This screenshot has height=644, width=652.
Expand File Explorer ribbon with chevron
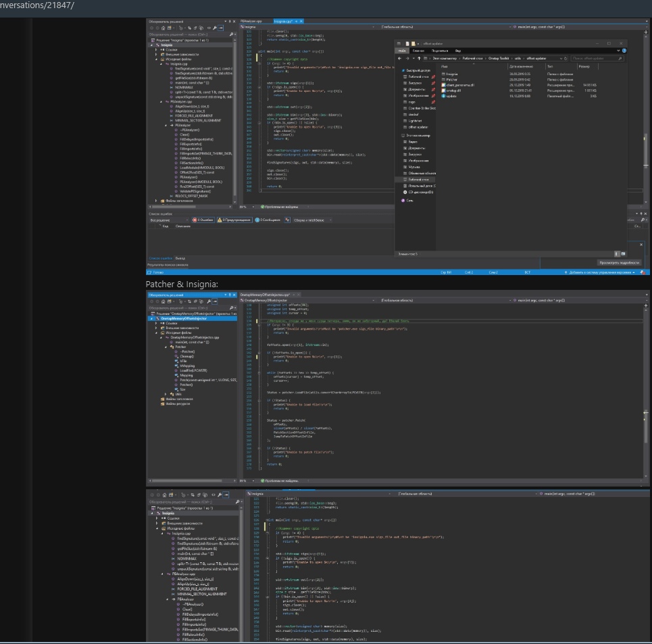[618, 51]
